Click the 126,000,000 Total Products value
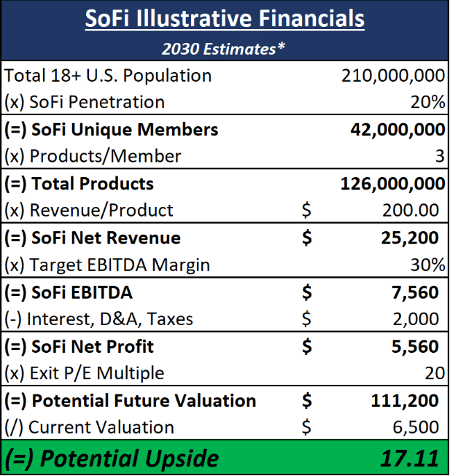The width and height of the screenshot is (450, 476). click(x=392, y=184)
